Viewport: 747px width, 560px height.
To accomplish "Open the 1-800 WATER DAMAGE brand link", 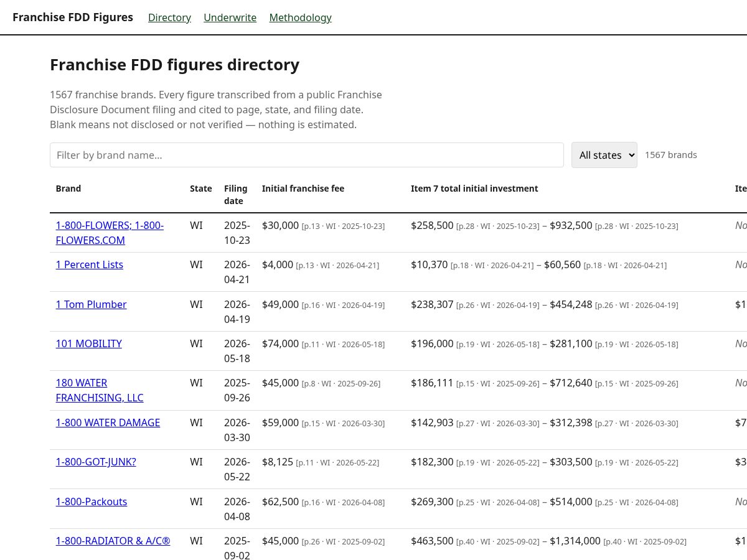I will (108, 422).
